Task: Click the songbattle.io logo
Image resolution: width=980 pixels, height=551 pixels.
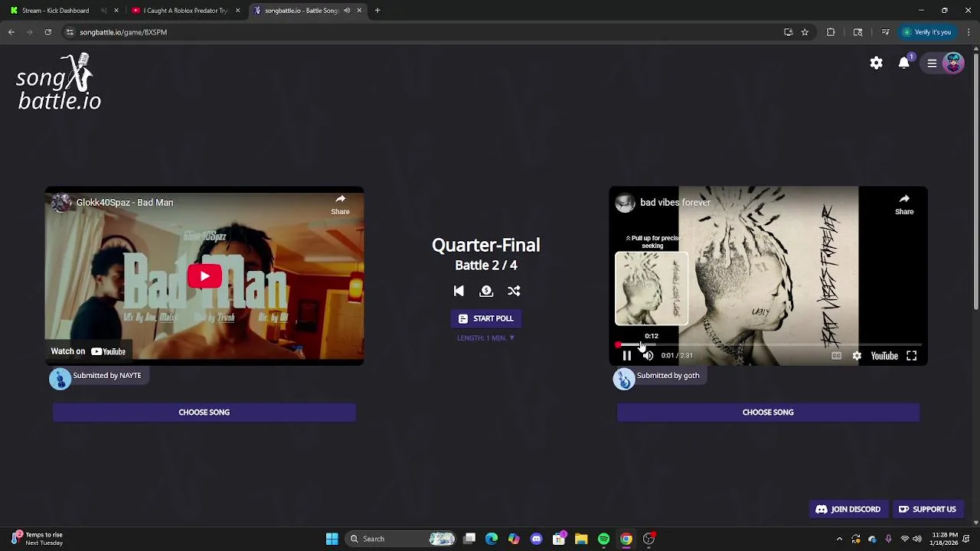Action: tap(59, 82)
